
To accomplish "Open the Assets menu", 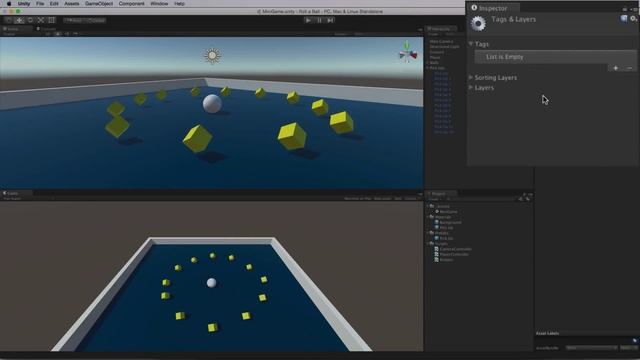I will tap(71, 4).
